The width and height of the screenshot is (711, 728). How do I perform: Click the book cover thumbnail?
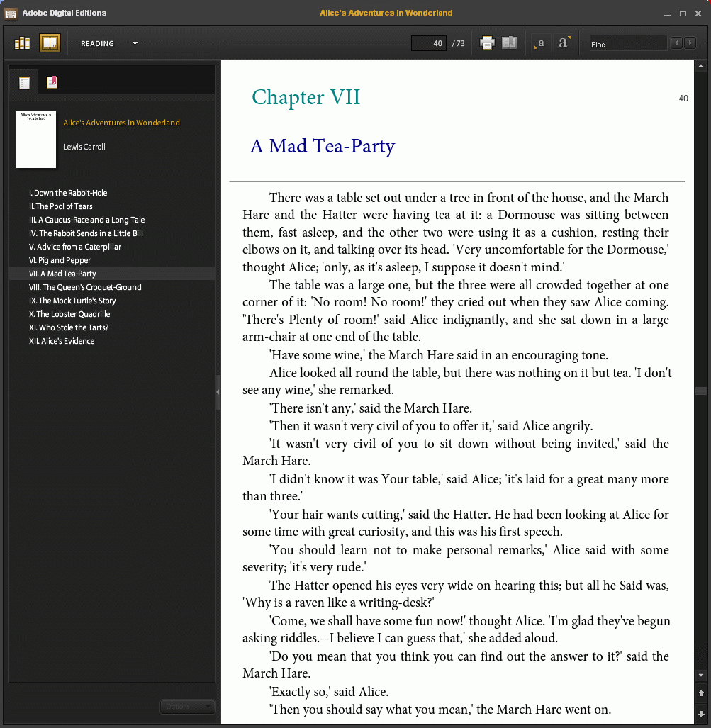(x=36, y=139)
